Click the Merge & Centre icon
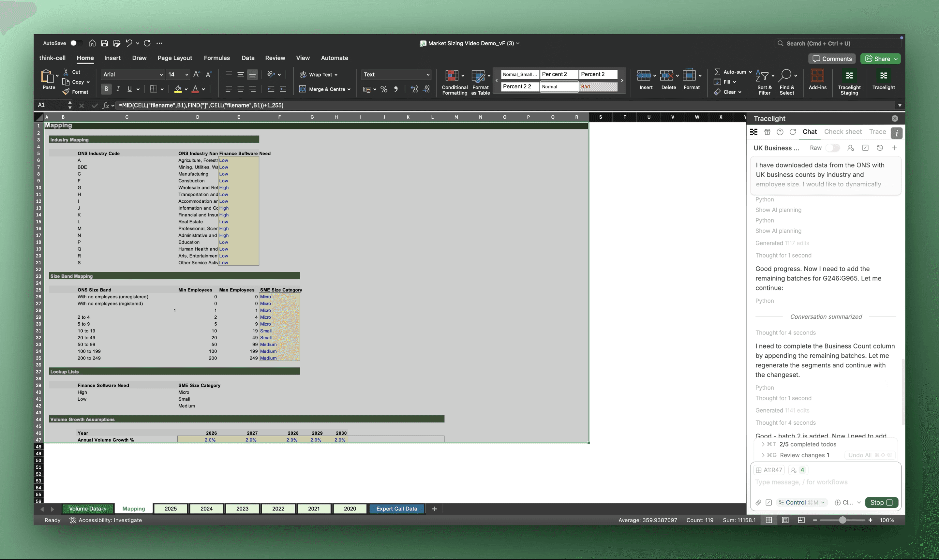Image resolution: width=939 pixels, height=560 pixels. tap(303, 89)
